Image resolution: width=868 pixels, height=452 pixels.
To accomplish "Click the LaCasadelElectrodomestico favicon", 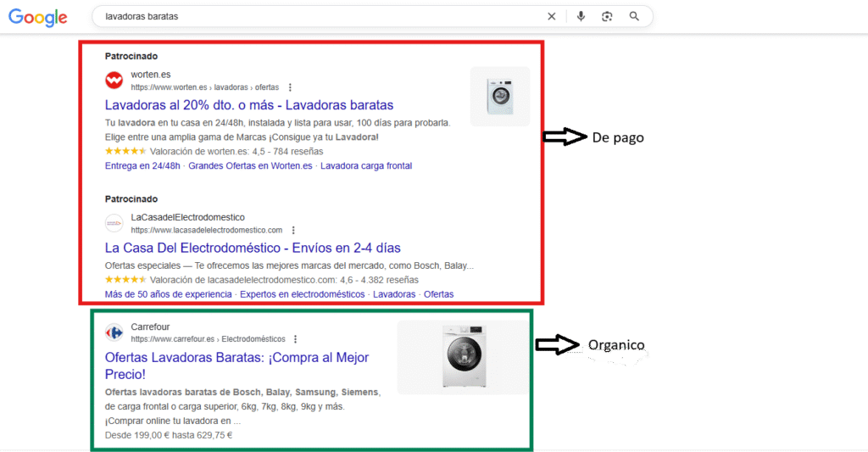I will [114, 223].
